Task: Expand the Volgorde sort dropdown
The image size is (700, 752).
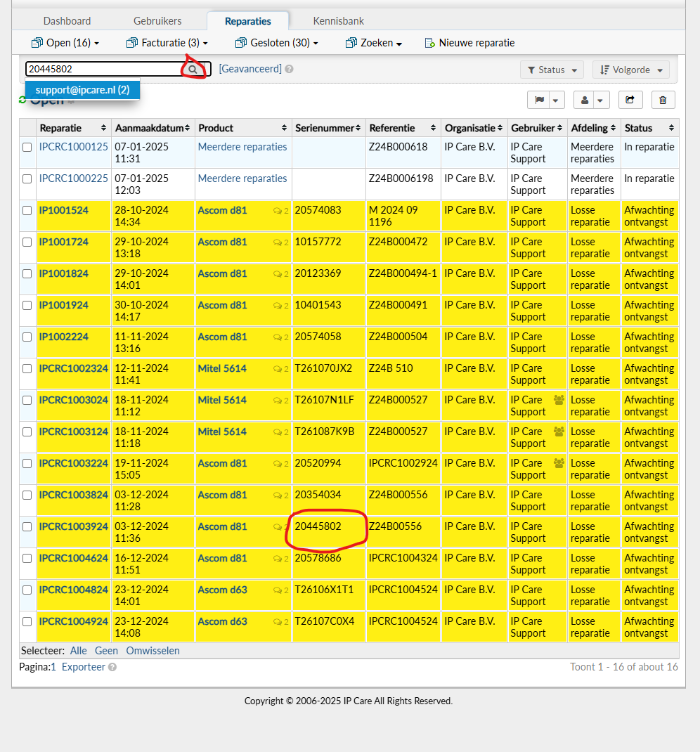Action: [630, 70]
